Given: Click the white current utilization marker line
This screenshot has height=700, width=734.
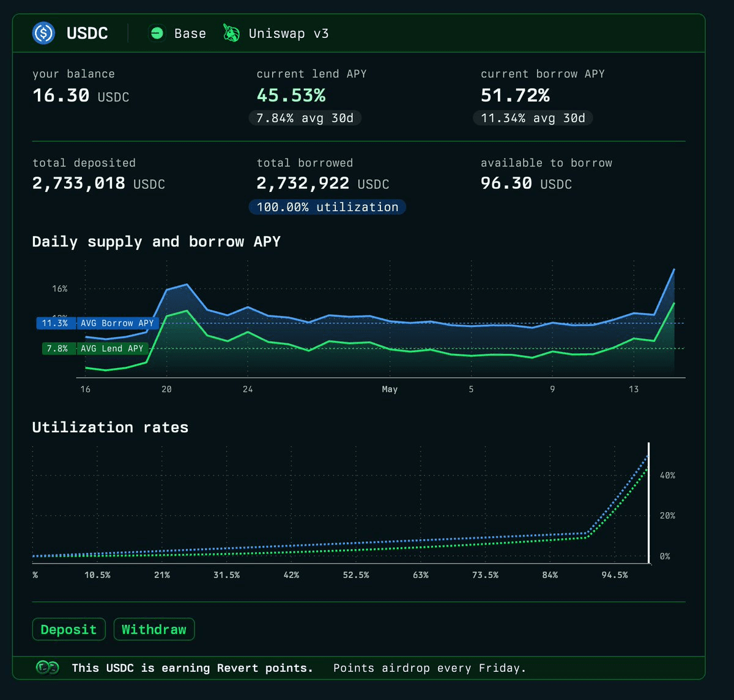Looking at the screenshot, I should coord(648,503).
